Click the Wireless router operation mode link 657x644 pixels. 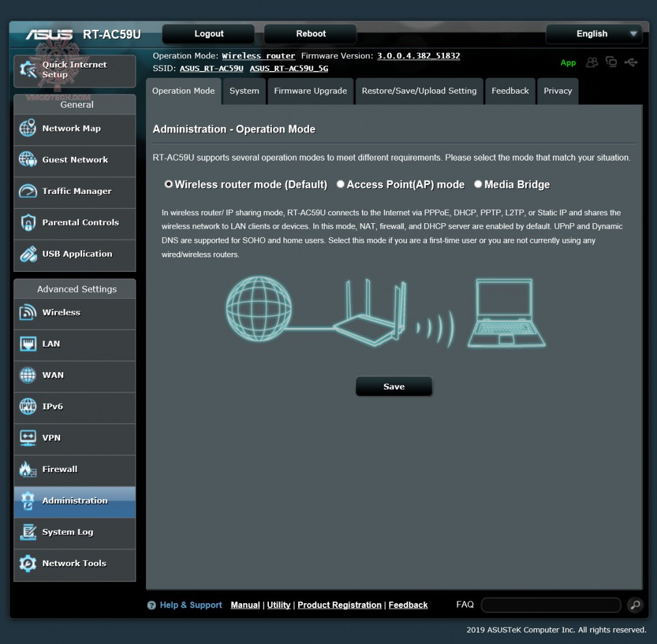point(259,56)
